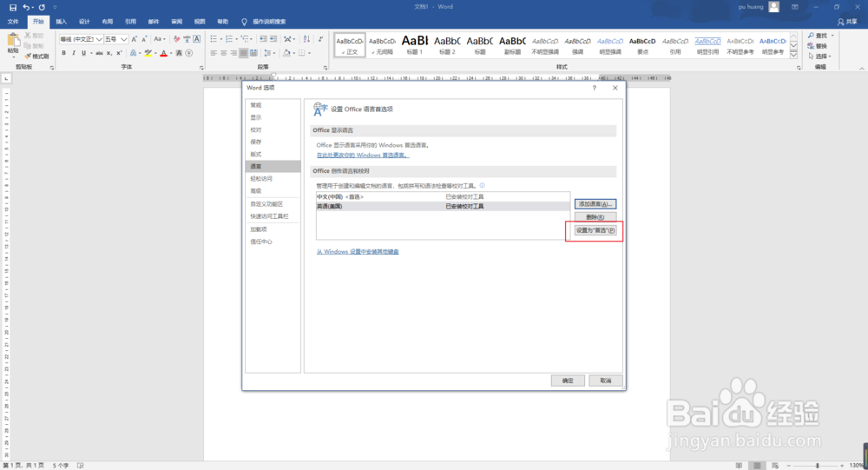
Task: Click the Copy (复制) icon
Action: (x=34, y=46)
